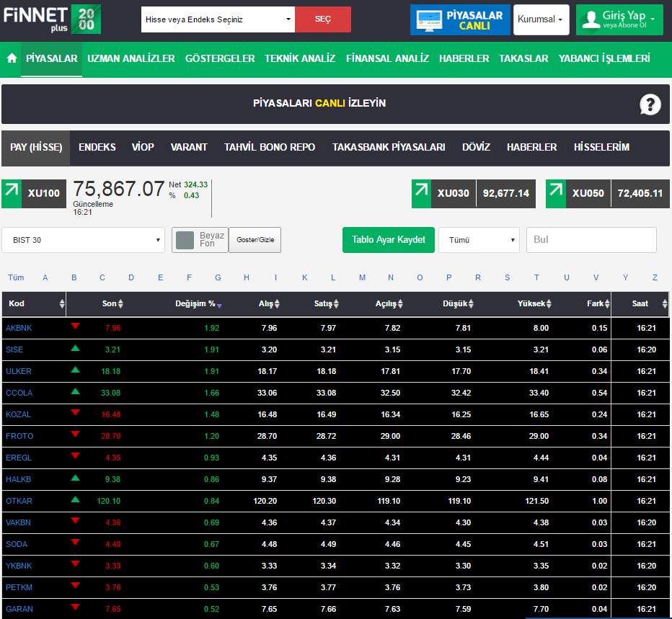Toggle Beyaz Fon white background option
The image size is (672, 619).
pos(200,240)
